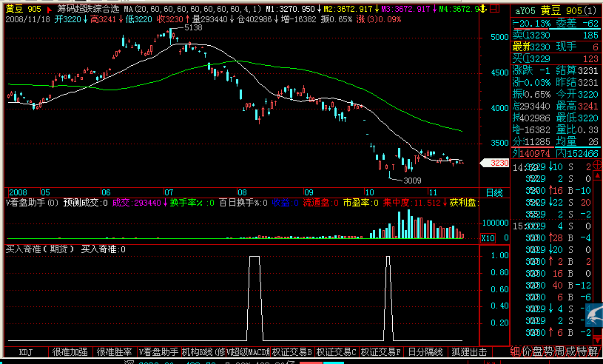Image resolution: width=603 pixels, height=364 pixels.
Task: Click the 委差 -62 value
Action: point(577,24)
